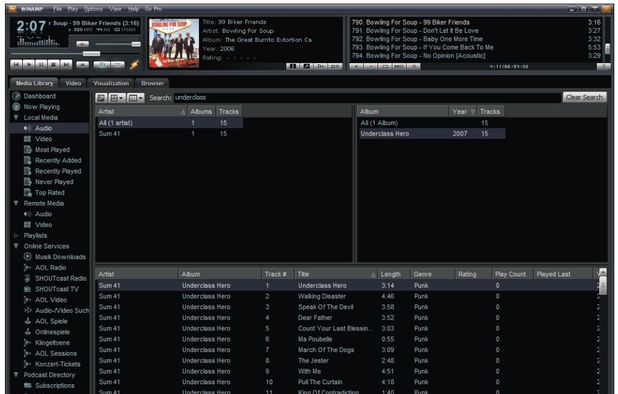Open the Dashboard in the sidebar
618x394 pixels.
click(x=39, y=96)
